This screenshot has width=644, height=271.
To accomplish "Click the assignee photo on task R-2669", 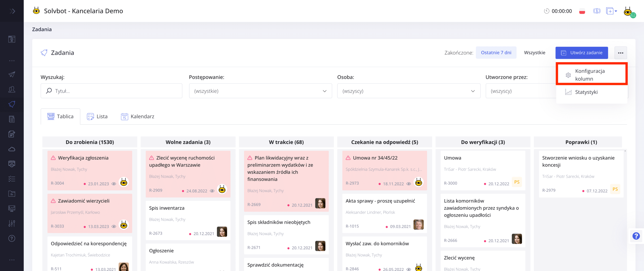I will 320,203.
